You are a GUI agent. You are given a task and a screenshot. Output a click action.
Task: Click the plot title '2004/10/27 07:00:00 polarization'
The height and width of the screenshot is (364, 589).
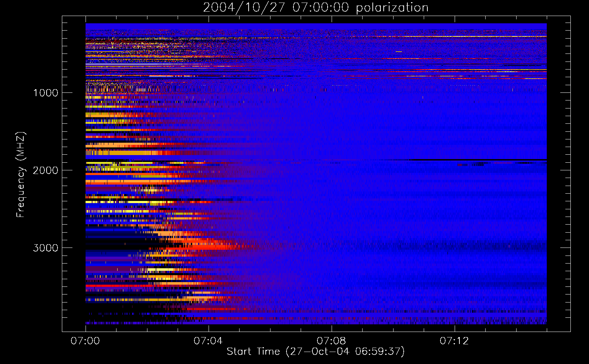[316, 7]
